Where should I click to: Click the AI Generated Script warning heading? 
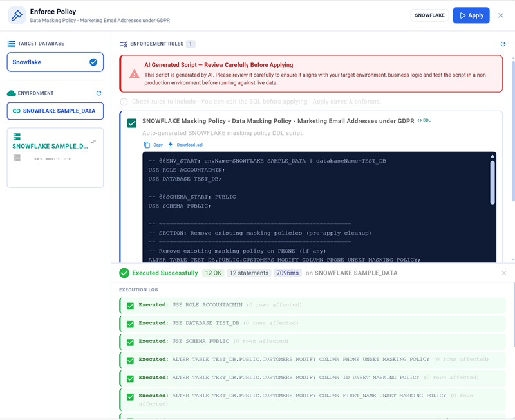pyautogui.click(x=219, y=65)
